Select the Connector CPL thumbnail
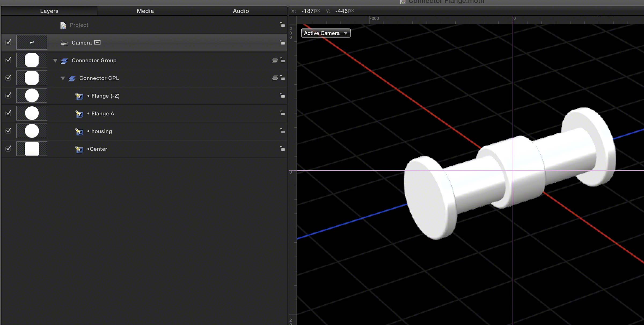The image size is (644, 325). (x=32, y=78)
